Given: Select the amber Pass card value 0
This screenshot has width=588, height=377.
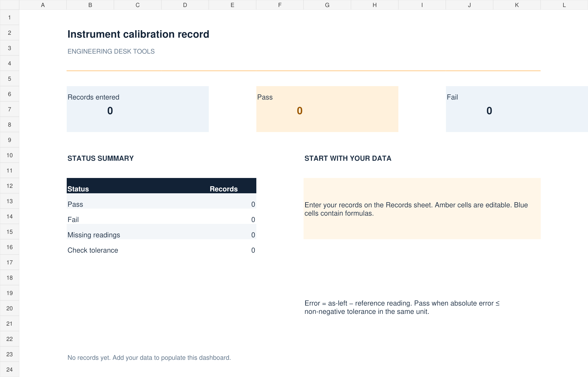Looking at the screenshot, I should coord(300,111).
